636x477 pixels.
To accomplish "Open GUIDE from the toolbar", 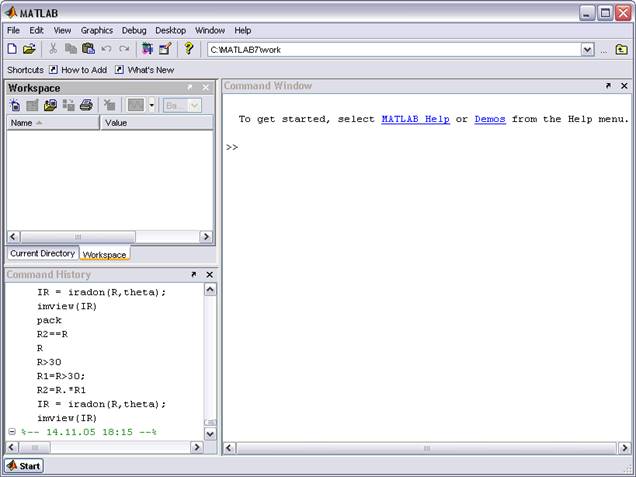I will coord(165,49).
